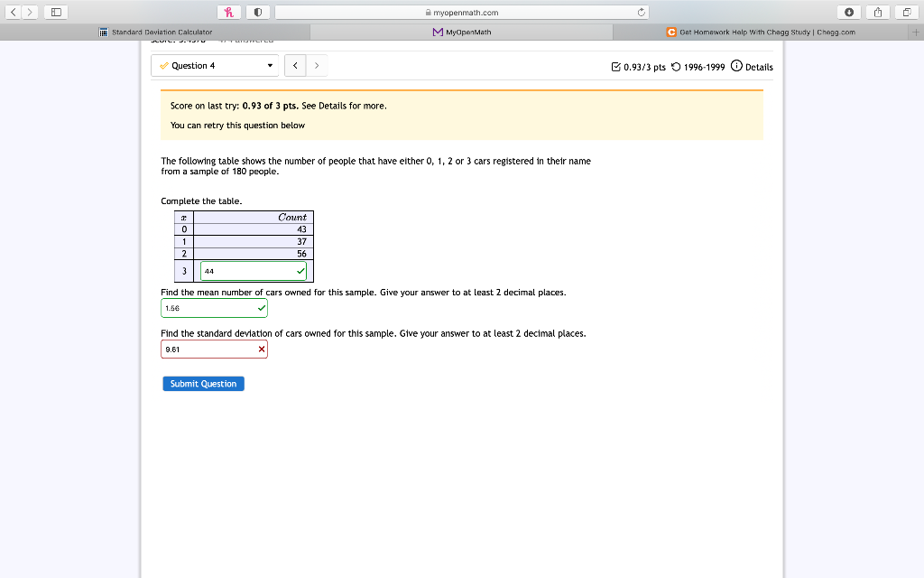Screen dimensions: 924x578
Task: Click the Share icon in Safari toolbar
Action: coord(876,12)
